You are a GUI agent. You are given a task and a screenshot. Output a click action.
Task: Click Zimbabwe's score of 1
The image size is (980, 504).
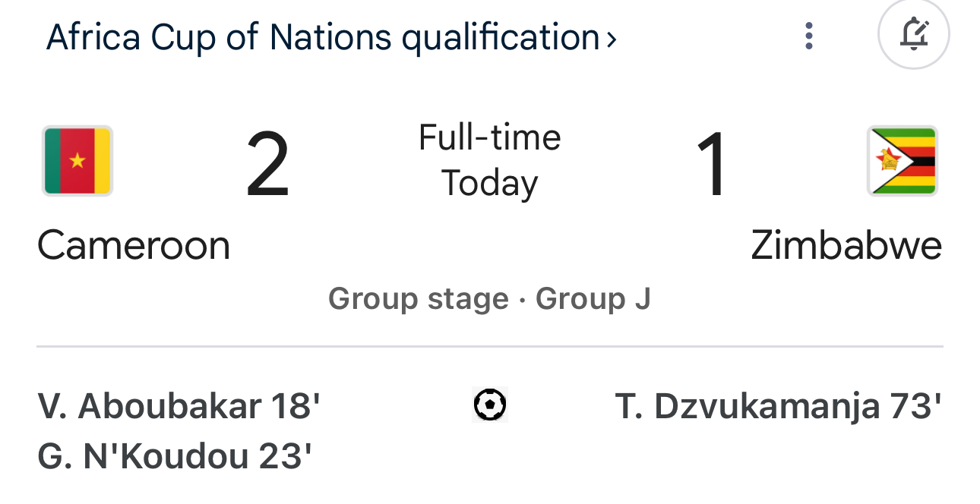pyautogui.click(x=712, y=165)
